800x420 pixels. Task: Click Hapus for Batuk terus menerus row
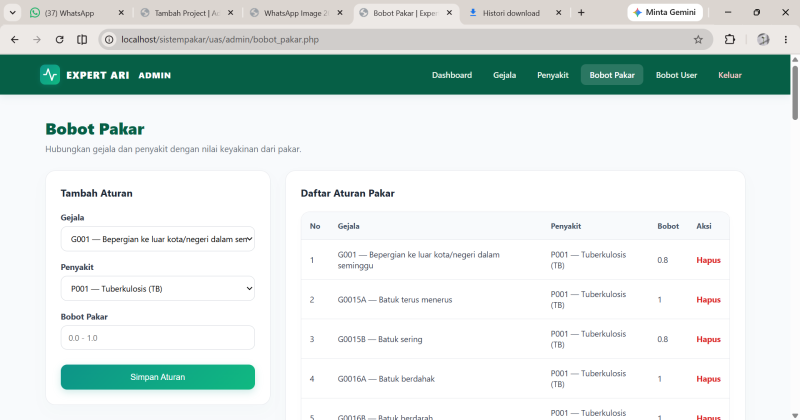[x=708, y=300]
